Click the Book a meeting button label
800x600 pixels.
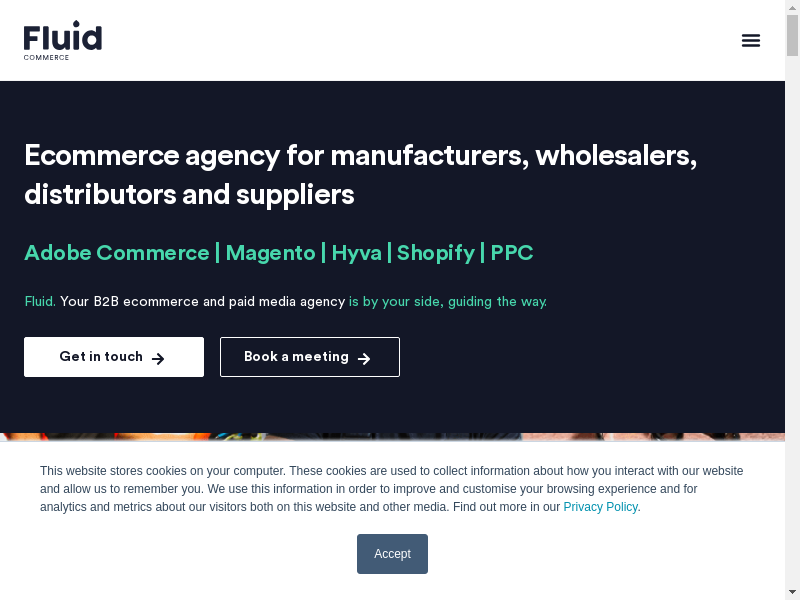[x=296, y=357]
